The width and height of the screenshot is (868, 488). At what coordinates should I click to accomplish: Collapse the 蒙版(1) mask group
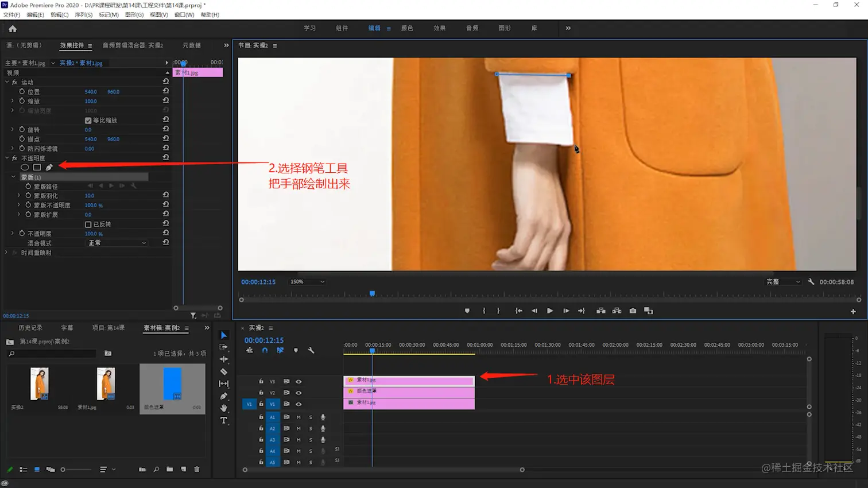pyautogui.click(x=14, y=177)
